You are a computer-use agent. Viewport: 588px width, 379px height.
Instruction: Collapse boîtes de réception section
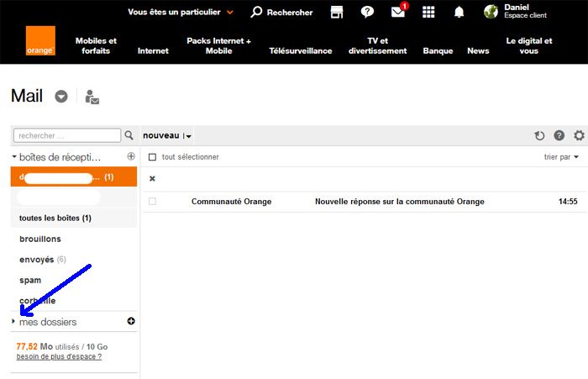pos(14,156)
